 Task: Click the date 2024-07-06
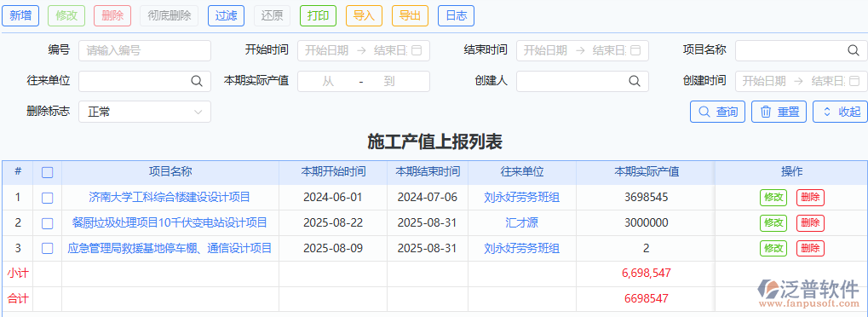pyautogui.click(x=428, y=197)
